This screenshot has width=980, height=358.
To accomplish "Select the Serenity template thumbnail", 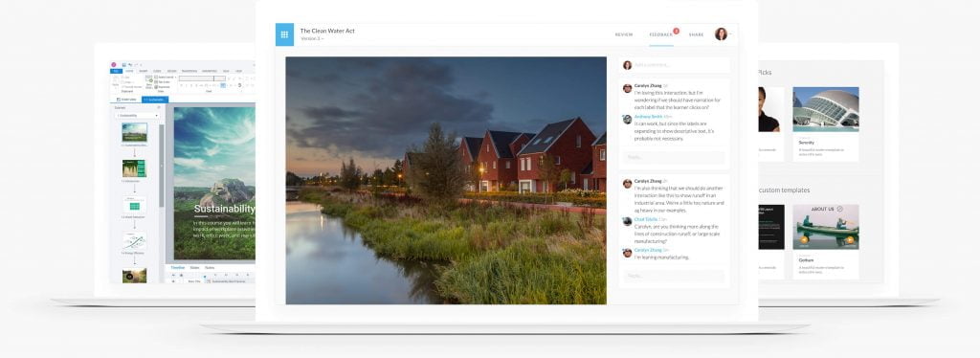I will pyautogui.click(x=826, y=109).
